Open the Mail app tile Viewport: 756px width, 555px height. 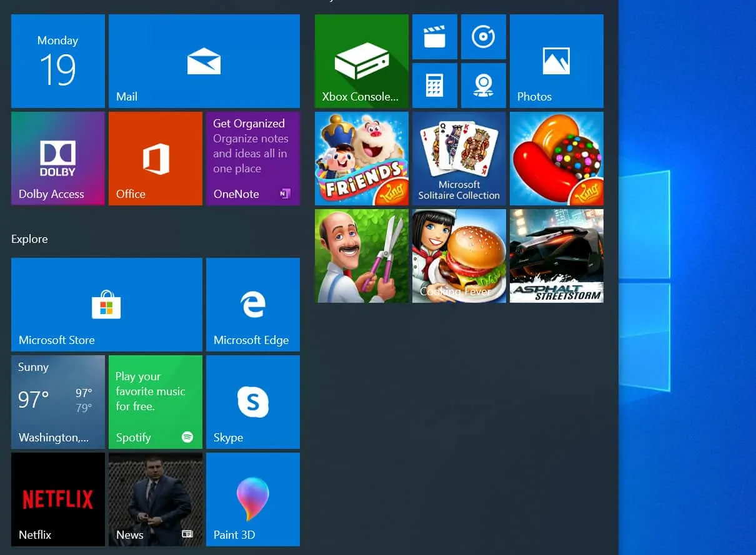[x=204, y=61]
